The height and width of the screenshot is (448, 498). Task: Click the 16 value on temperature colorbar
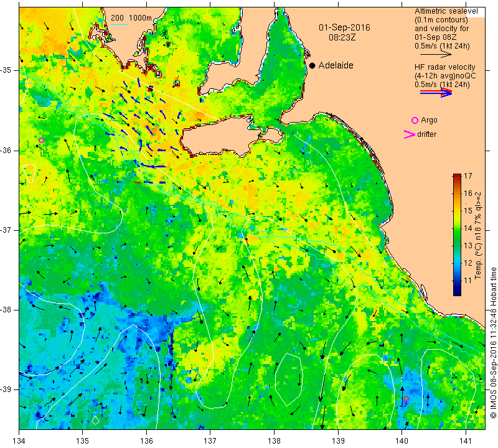468,194
